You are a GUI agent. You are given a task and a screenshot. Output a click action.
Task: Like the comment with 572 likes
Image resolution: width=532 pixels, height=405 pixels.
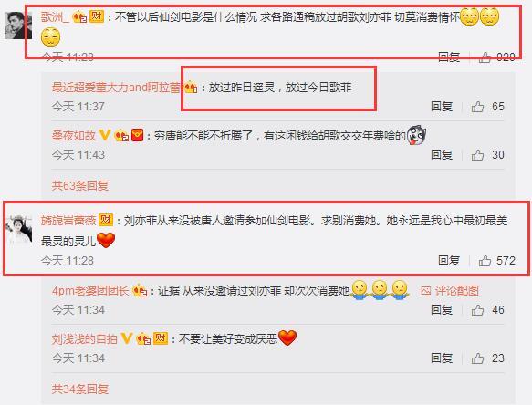tap(485, 261)
